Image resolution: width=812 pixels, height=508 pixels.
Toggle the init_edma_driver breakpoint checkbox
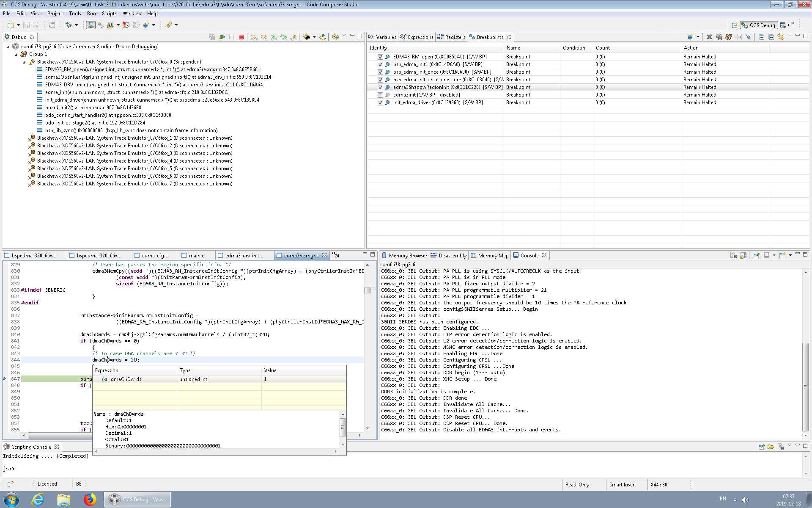click(380, 102)
